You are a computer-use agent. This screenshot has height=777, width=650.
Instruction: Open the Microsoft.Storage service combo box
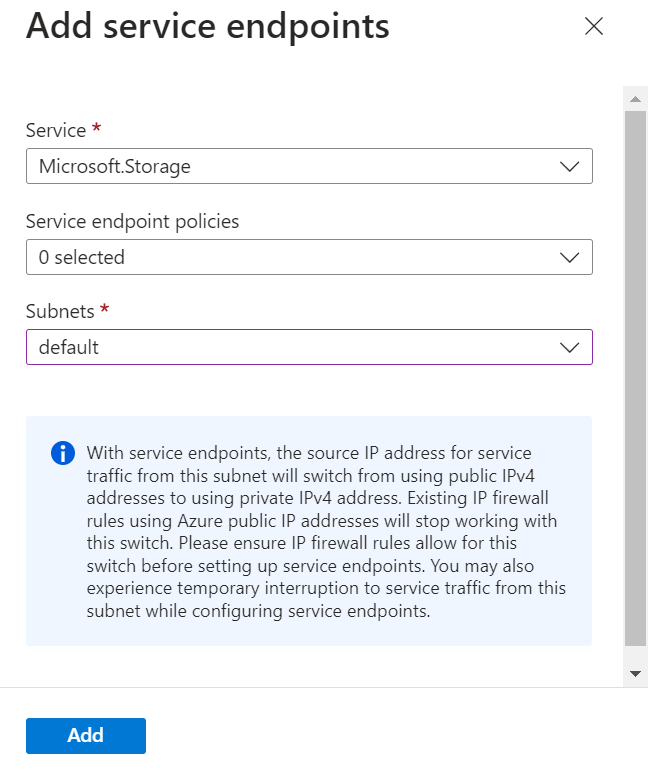309,167
